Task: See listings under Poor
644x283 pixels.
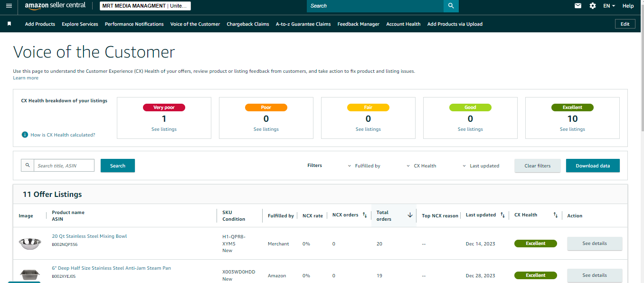Action: tap(266, 129)
